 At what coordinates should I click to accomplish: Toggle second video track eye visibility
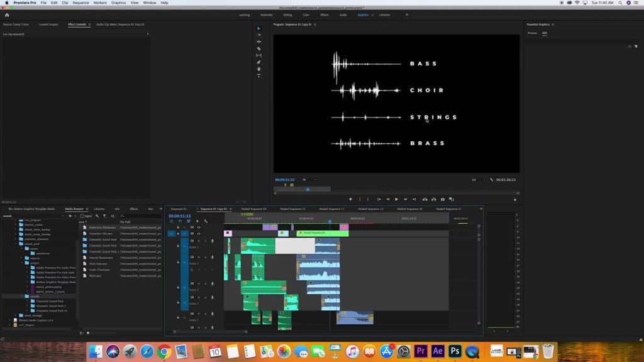(199, 234)
